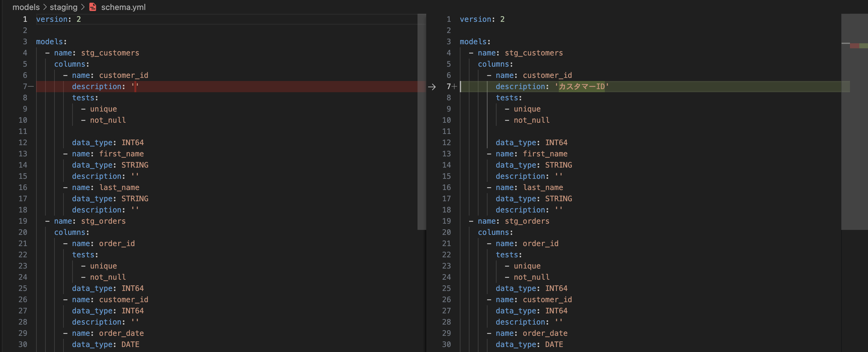Image resolution: width=868 pixels, height=352 pixels.
Task: Click 'customer_id' on left line 6
Action: (124, 76)
